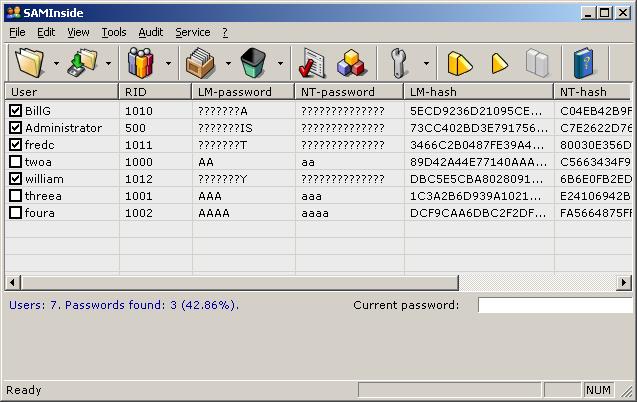Click the colored cubes toolbar icon
Screen dimensions: 637x402
pyautogui.click(x=351, y=63)
